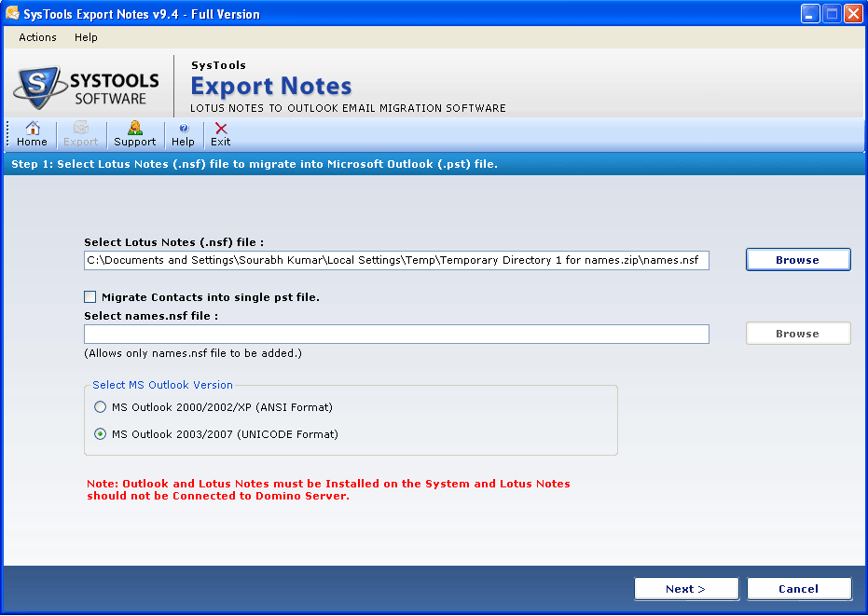Minimize the Export Notes window

coord(810,14)
